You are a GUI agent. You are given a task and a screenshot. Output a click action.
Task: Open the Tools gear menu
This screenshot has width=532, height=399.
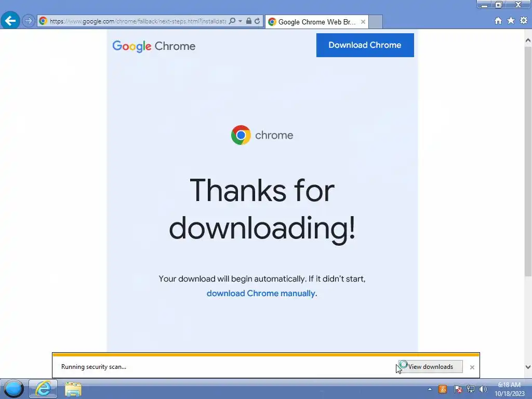524,20
